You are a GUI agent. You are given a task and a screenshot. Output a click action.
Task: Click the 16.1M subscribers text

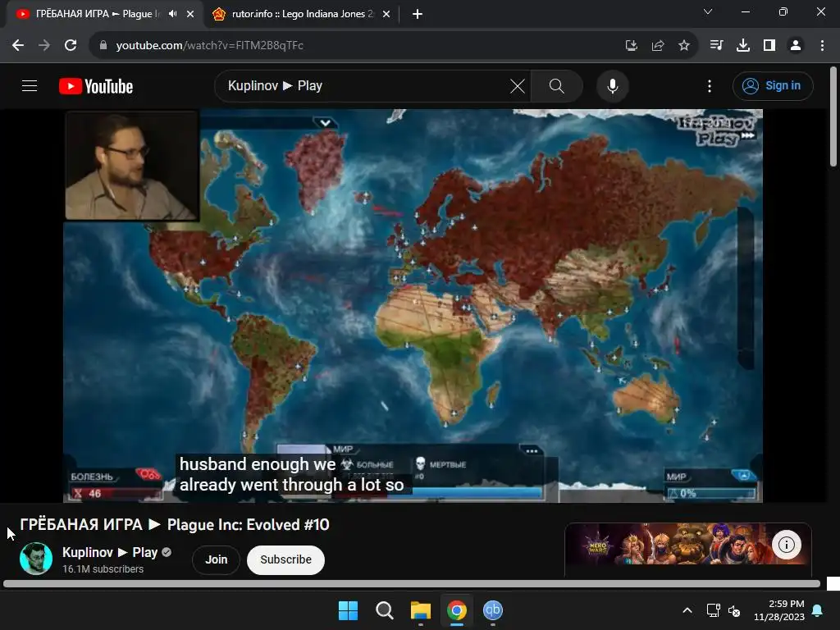coord(103,569)
